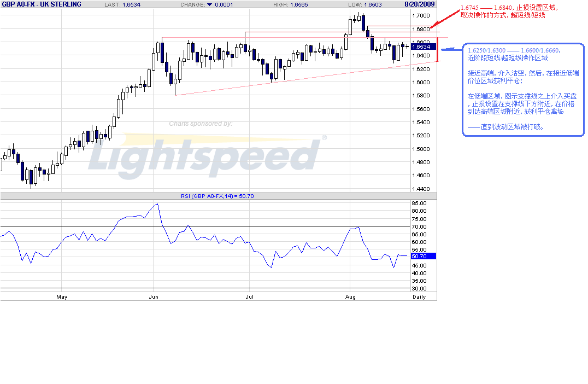Image resolution: width=588 pixels, height=384 pixels.
Task: Click the 1.5000 price axis label
Action: coord(421,149)
